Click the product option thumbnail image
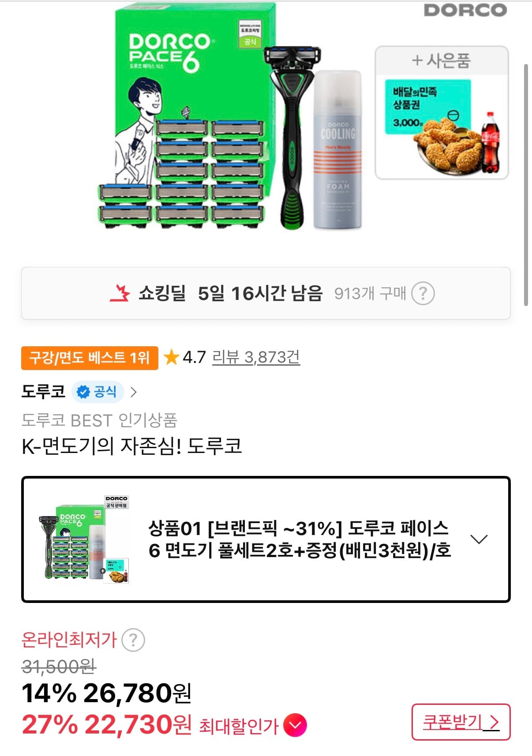532x756 pixels. tap(84, 539)
